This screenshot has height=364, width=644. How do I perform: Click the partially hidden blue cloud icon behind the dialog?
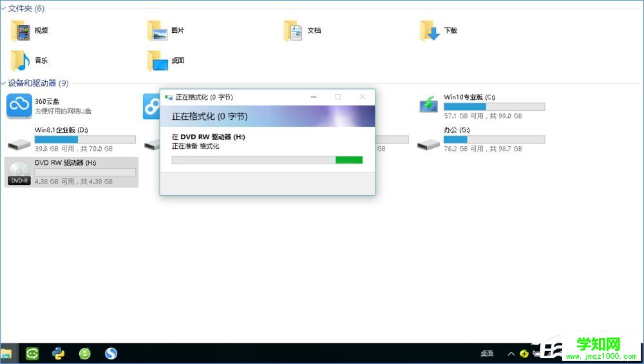coord(151,106)
